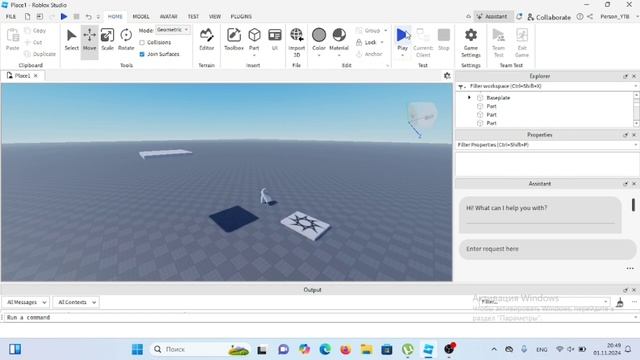
Task: Toggle the Collisions checkbox
Action: (x=142, y=42)
